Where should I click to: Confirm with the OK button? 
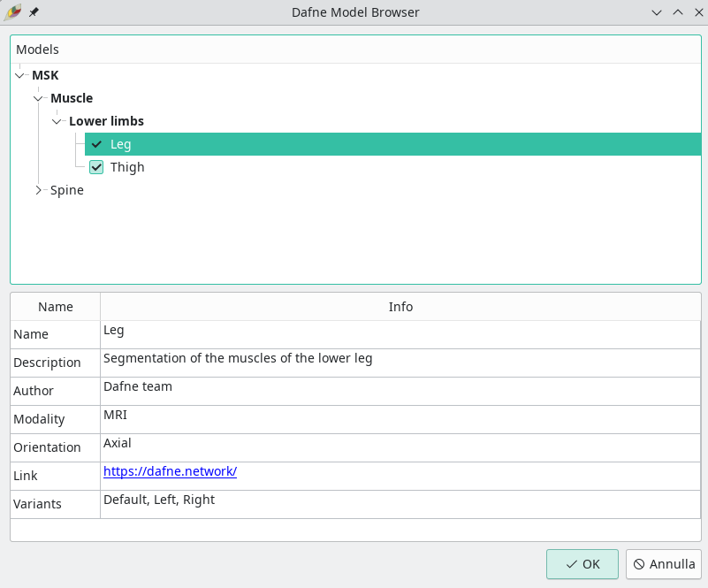click(x=582, y=564)
